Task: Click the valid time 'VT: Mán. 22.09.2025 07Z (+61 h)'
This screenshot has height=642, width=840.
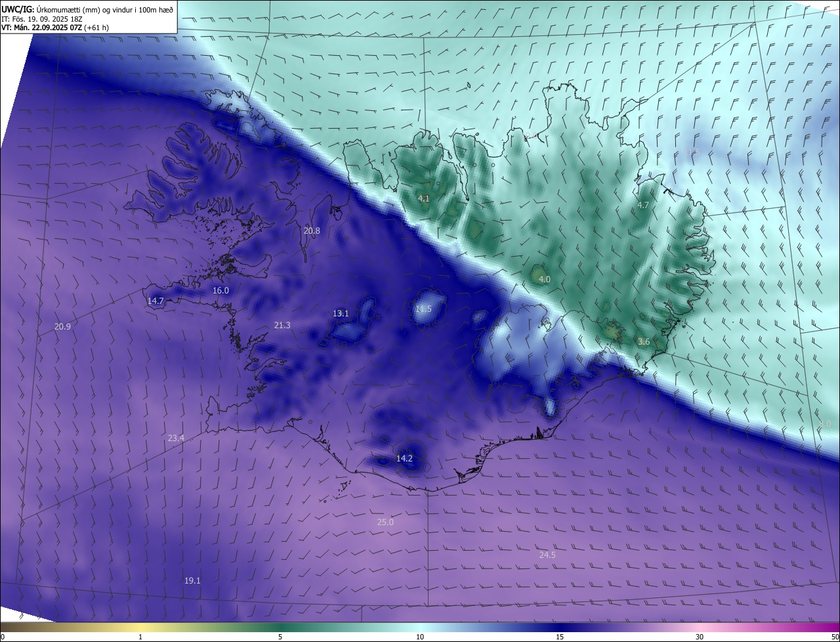Action: coord(55,28)
